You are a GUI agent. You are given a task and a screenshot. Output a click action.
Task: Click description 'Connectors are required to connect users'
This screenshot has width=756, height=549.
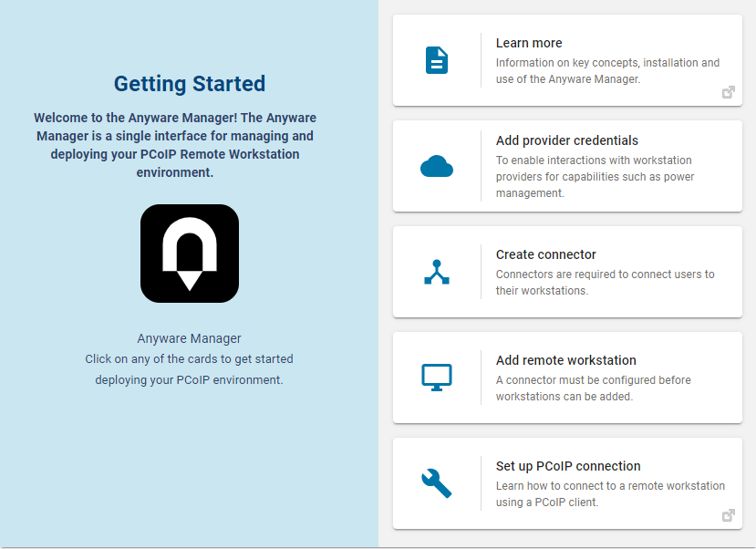click(x=606, y=283)
